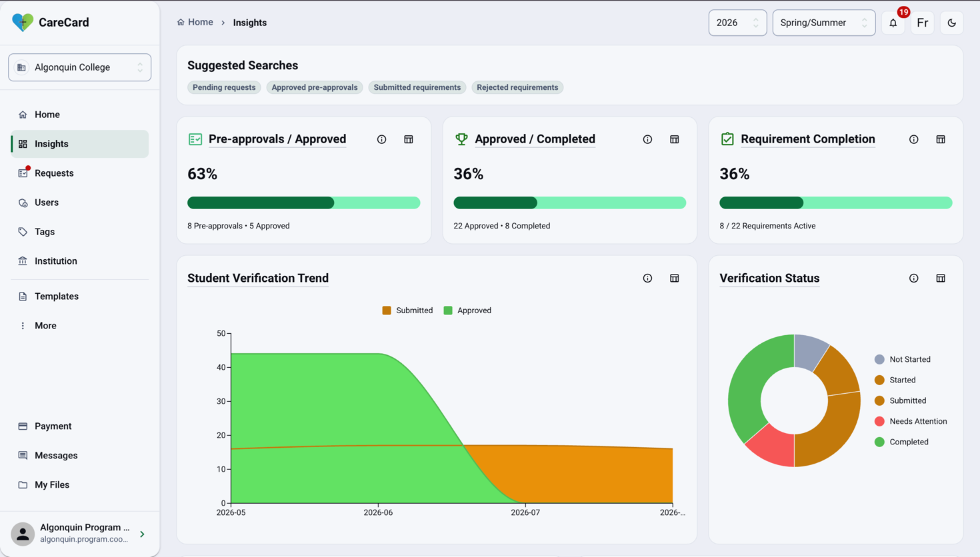The image size is (980, 557).
Task: Toggle Completed in Verification Status legend
Action: (x=901, y=442)
